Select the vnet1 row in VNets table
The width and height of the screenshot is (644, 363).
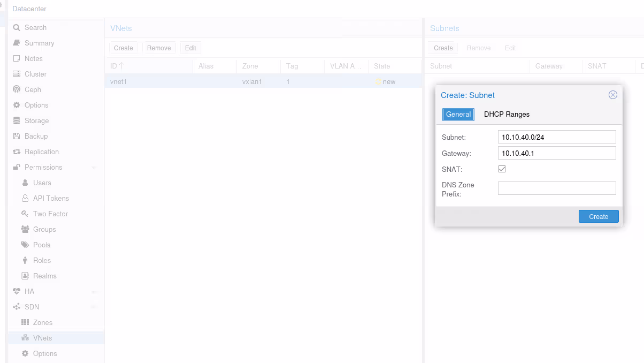click(x=214, y=81)
